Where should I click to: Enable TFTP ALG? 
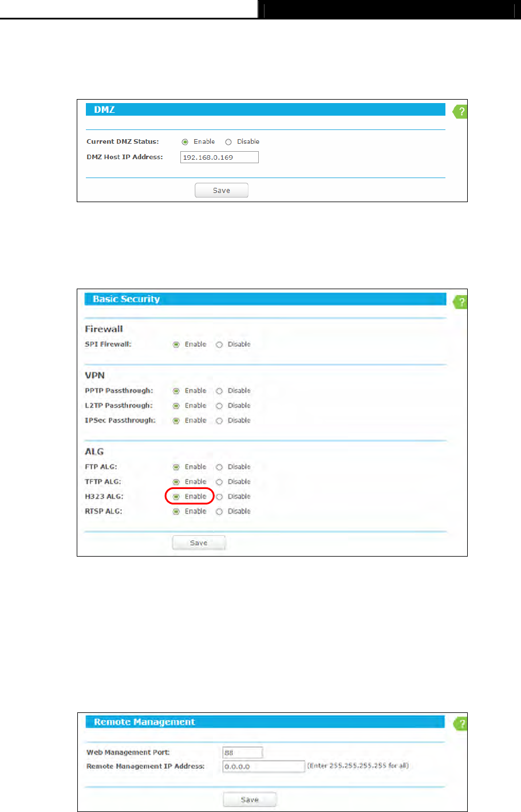pos(176,482)
